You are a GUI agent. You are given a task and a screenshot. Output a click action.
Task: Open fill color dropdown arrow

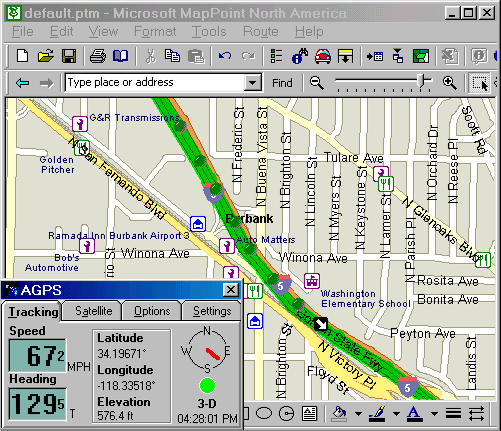[x=358, y=414]
